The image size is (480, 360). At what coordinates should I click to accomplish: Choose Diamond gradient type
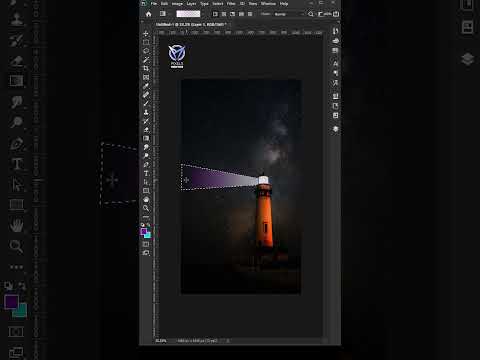click(250, 14)
